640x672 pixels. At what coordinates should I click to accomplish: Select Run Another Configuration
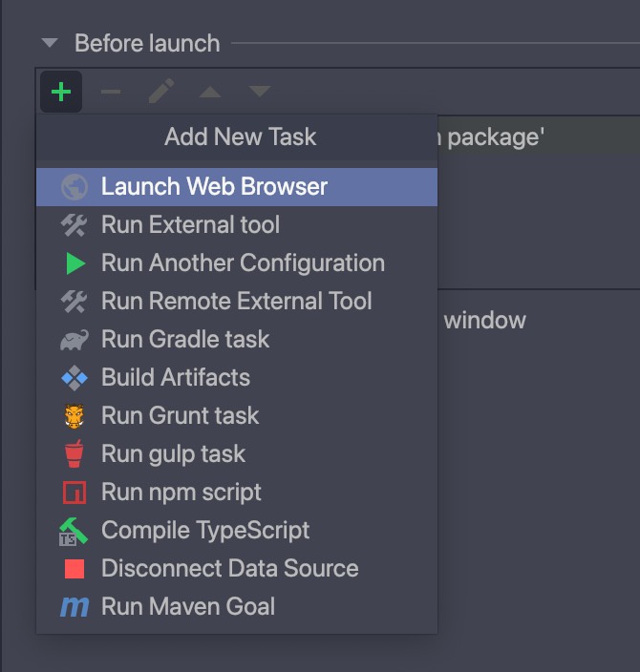237,263
